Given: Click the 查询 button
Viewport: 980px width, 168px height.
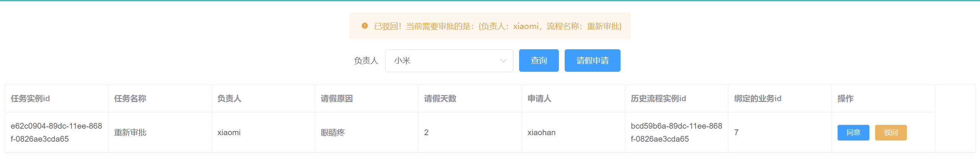Looking at the screenshot, I should pyautogui.click(x=539, y=60).
